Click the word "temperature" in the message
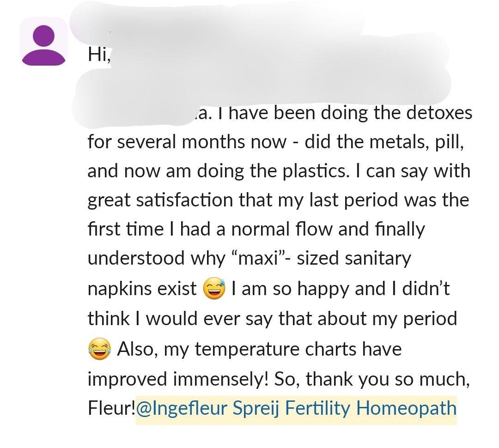Image resolution: width=499 pixels, height=448 pixels. click(247, 349)
